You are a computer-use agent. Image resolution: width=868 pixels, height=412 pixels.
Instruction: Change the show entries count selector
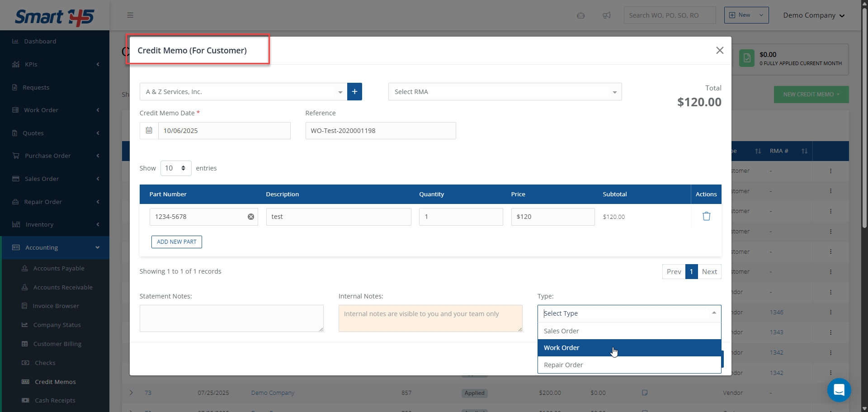[175, 168]
